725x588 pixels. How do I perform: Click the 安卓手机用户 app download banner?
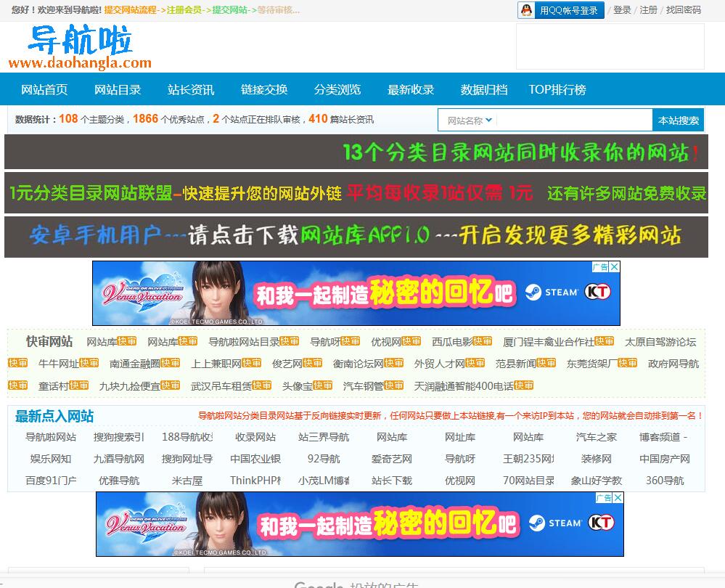click(356, 236)
